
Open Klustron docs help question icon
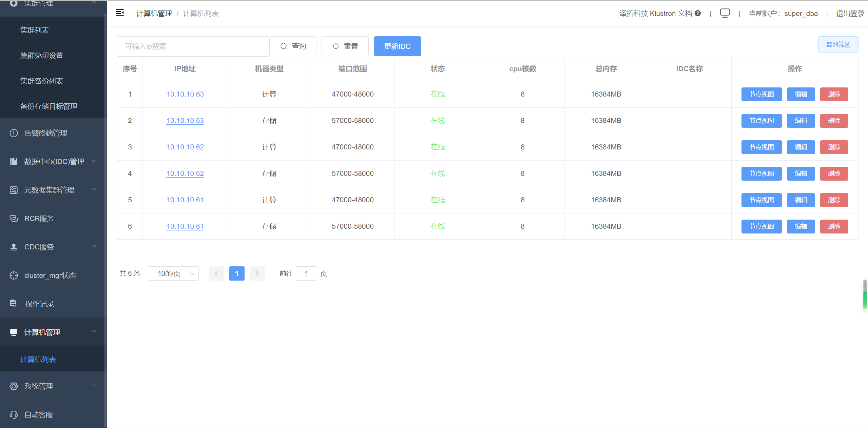(698, 13)
